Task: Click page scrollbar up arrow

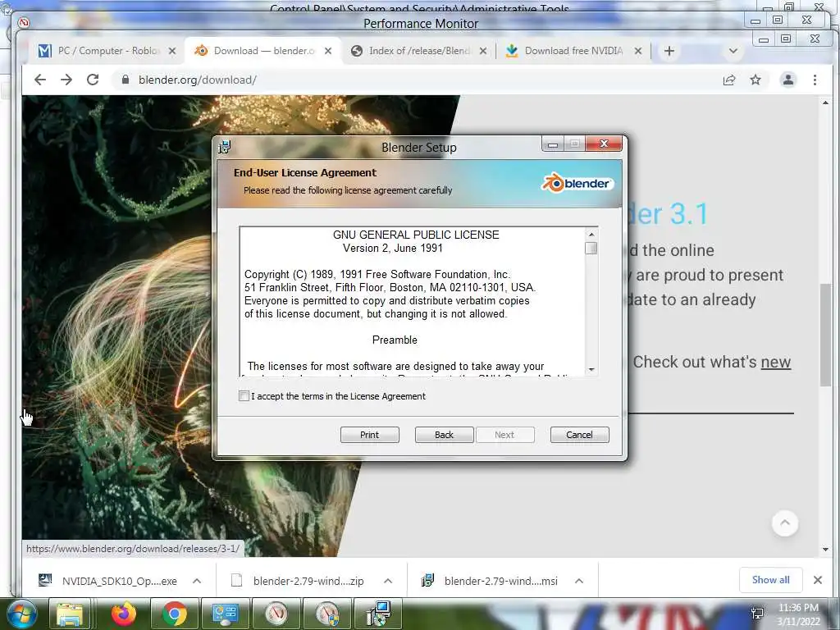Action: click(825, 103)
